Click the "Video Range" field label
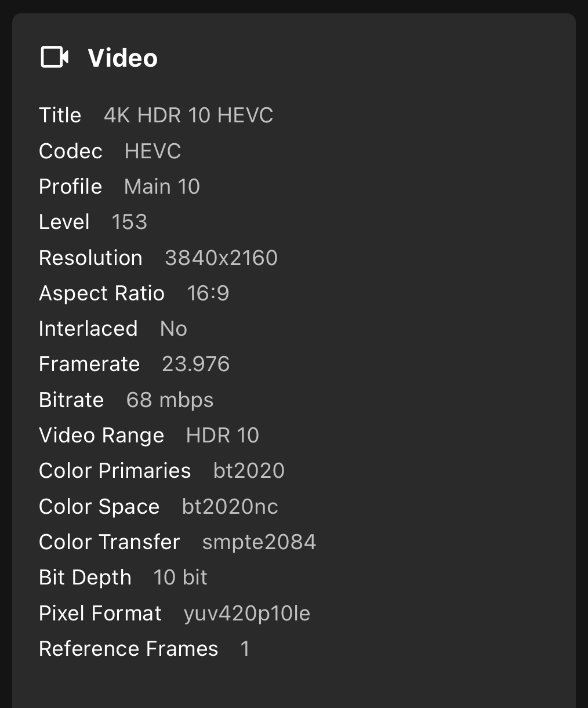The image size is (588, 708). click(101, 435)
